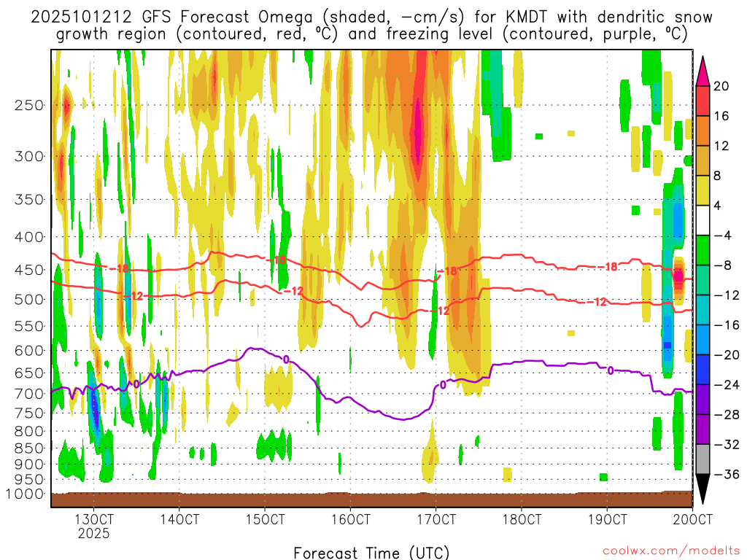This screenshot has width=747, height=560.
Task: Click the 900 pressure level label
Action: tap(29, 464)
